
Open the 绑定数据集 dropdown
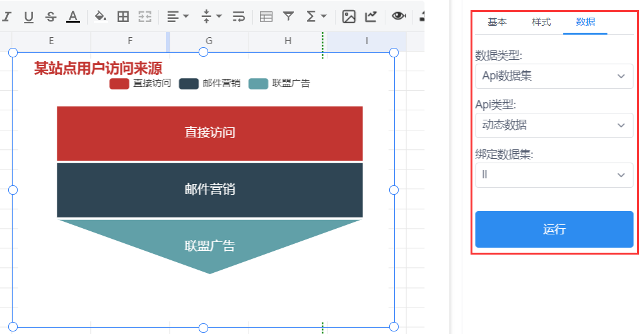(x=554, y=175)
